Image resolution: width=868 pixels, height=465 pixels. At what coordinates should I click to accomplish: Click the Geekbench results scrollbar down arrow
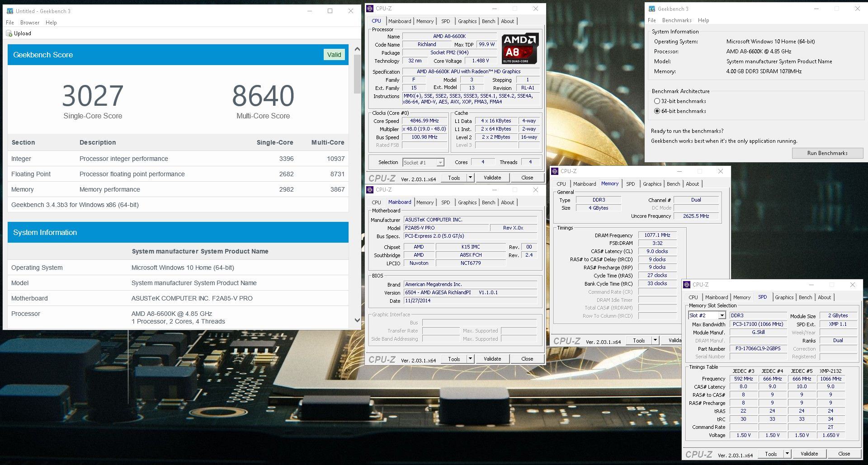click(x=357, y=320)
